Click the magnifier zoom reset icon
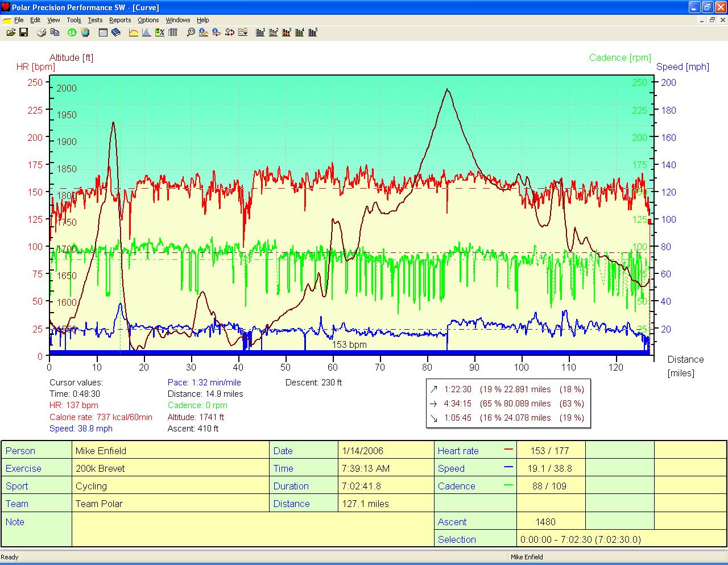This screenshot has height=565, width=728. coord(191,32)
